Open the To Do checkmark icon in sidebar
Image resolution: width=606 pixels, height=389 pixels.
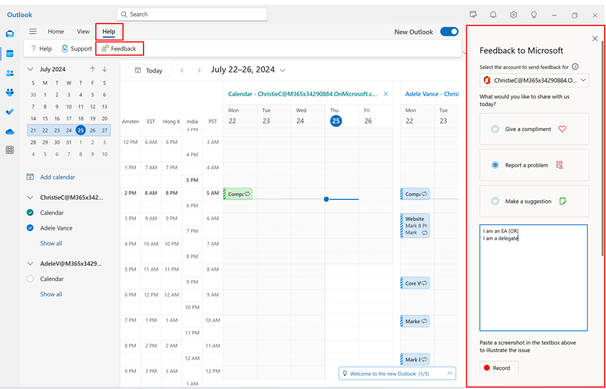(10, 112)
